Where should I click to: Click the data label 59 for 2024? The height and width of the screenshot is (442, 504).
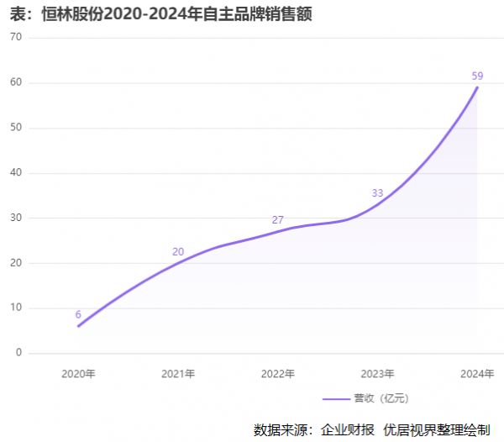coord(477,76)
